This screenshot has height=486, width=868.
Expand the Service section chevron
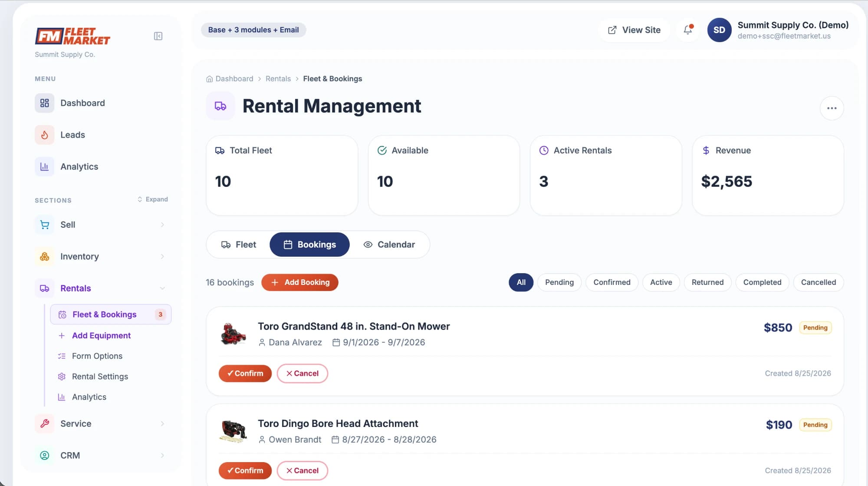tap(162, 423)
